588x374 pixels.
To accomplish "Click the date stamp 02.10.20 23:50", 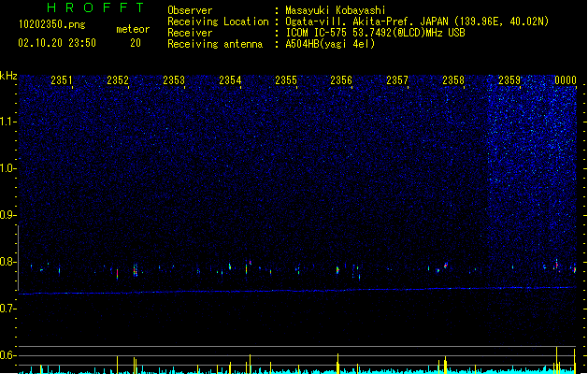I will pos(57,43).
